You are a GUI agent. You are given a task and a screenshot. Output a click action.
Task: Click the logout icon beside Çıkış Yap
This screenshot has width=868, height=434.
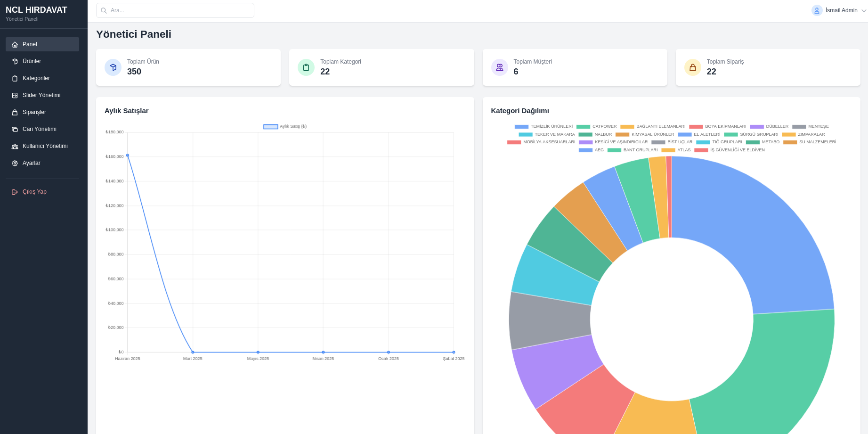[x=15, y=192]
